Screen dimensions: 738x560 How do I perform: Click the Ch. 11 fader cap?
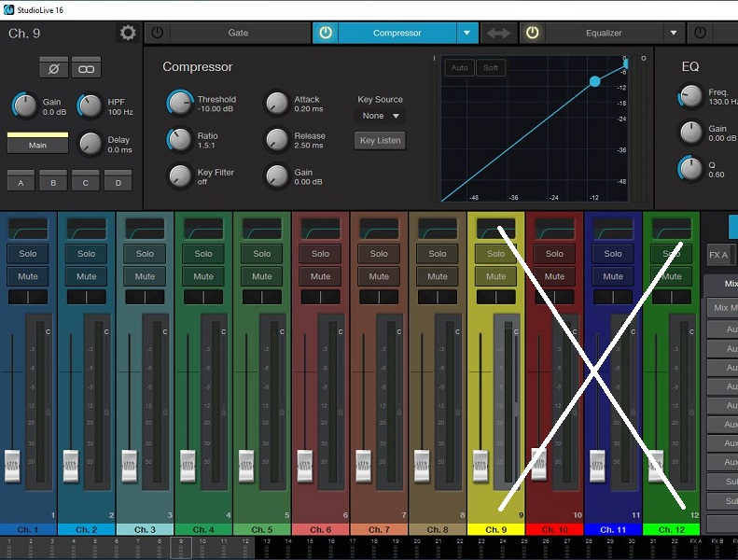pos(597,466)
